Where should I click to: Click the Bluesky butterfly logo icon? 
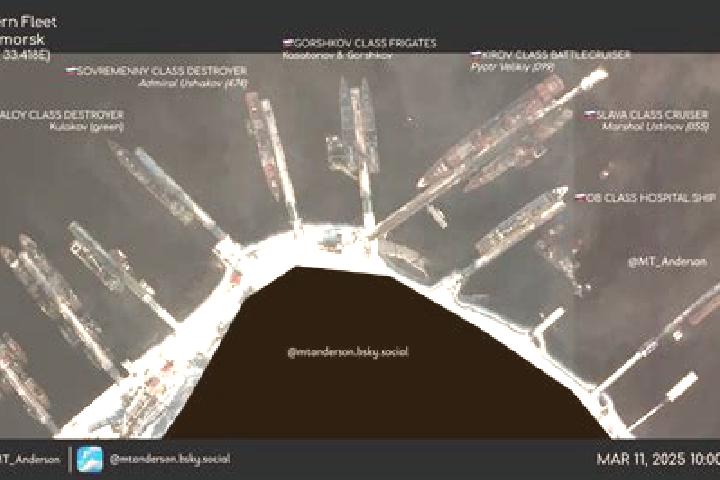tap(90, 459)
